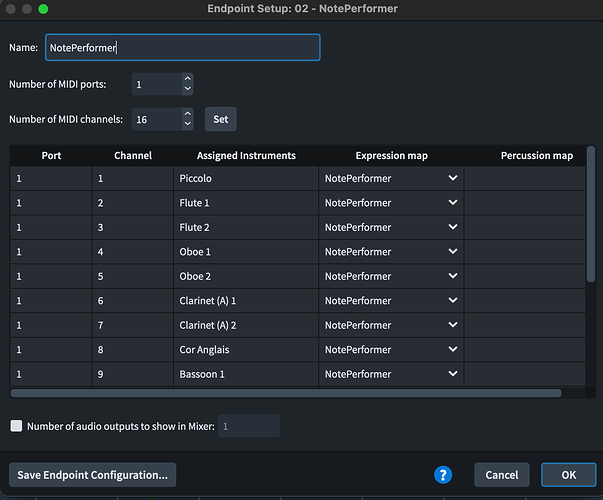Decrement the MIDI channels stepper down
The width and height of the screenshot is (603, 500).
pos(187,125)
